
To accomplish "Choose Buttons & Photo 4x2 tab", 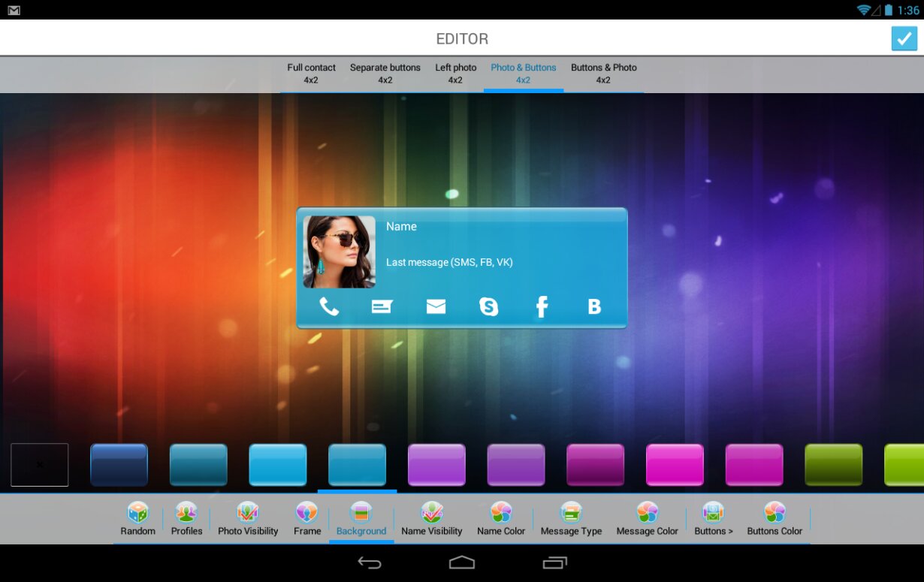I will tap(603, 73).
